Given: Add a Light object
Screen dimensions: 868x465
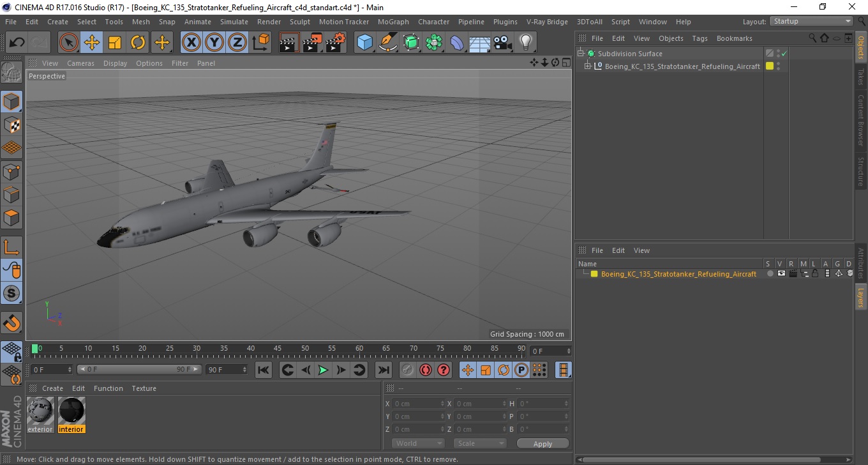Looking at the screenshot, I should (526, 43).
